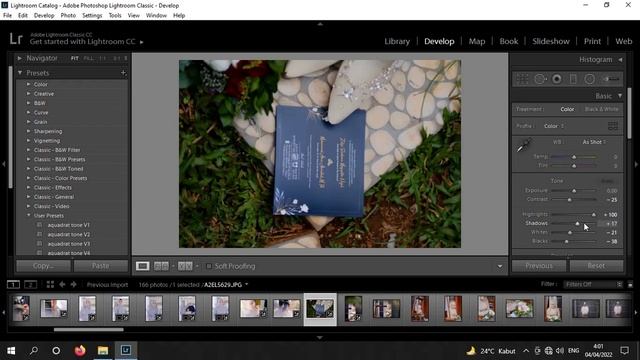
Task: Open the Windows notification center
Action: point(624,351)
